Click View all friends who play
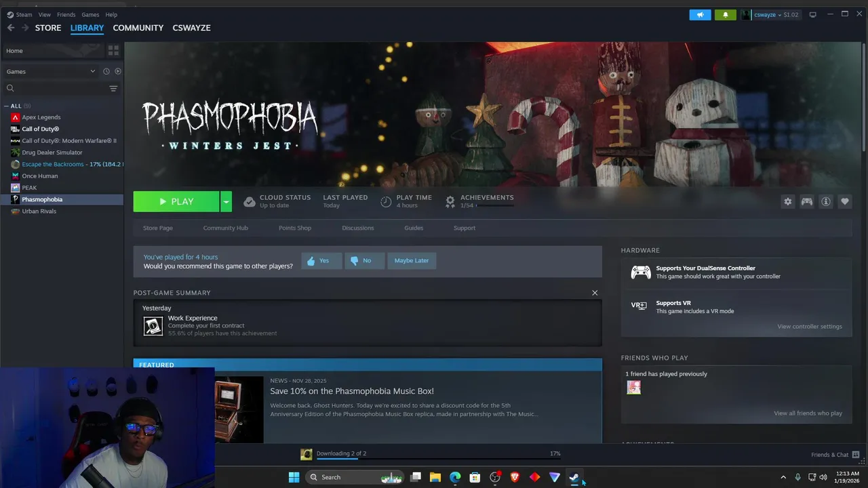Screen dimensions: 868x488 pyautogui.click(x=808, y=413)
